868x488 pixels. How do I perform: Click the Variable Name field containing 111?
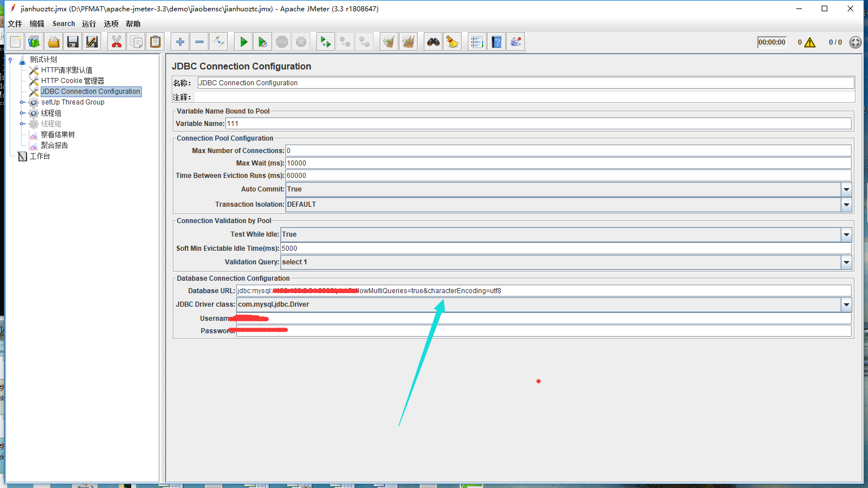pos(538,124)
